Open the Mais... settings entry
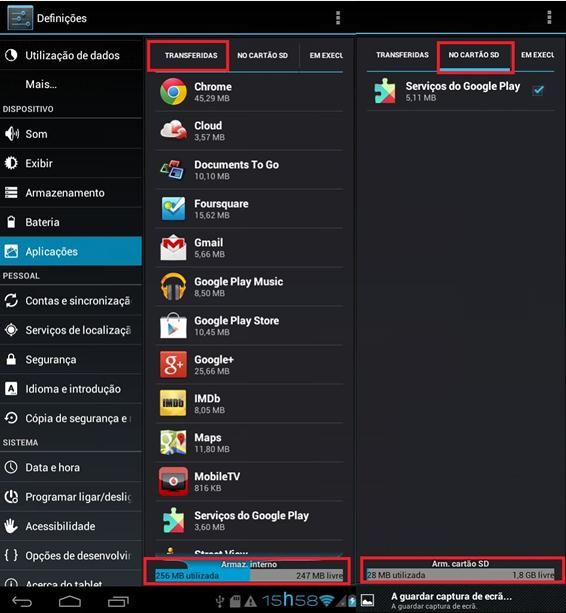 pyautogui.click(x=71, y=84)
